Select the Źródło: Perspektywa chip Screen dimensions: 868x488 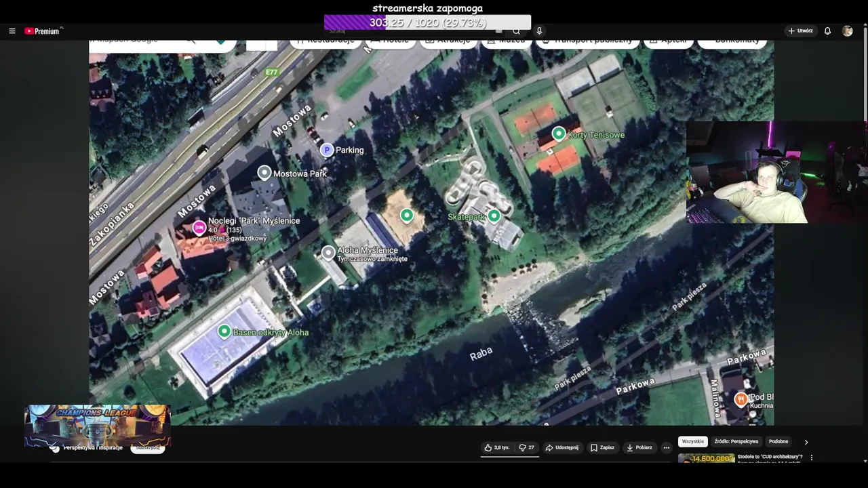736,441
